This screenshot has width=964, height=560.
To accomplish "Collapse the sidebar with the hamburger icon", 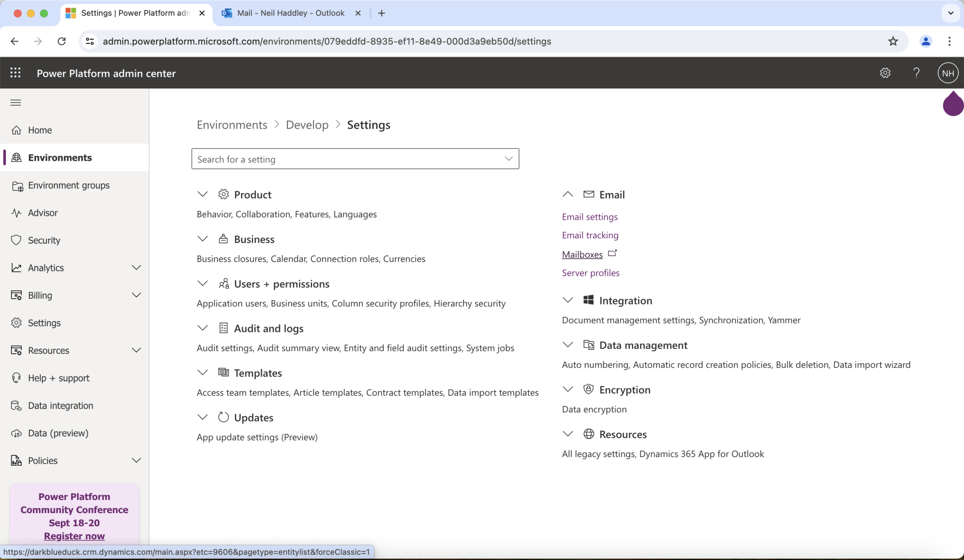I will (15, 102).
